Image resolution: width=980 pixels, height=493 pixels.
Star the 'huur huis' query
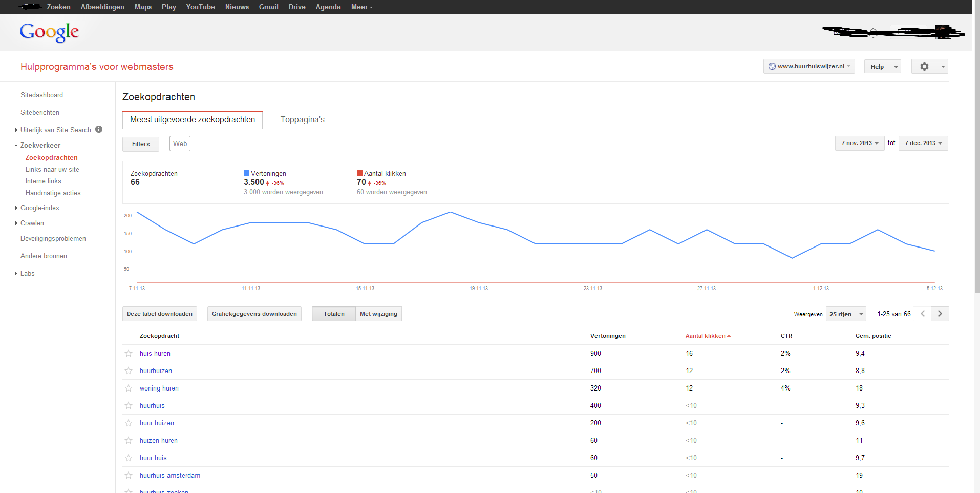129,458
